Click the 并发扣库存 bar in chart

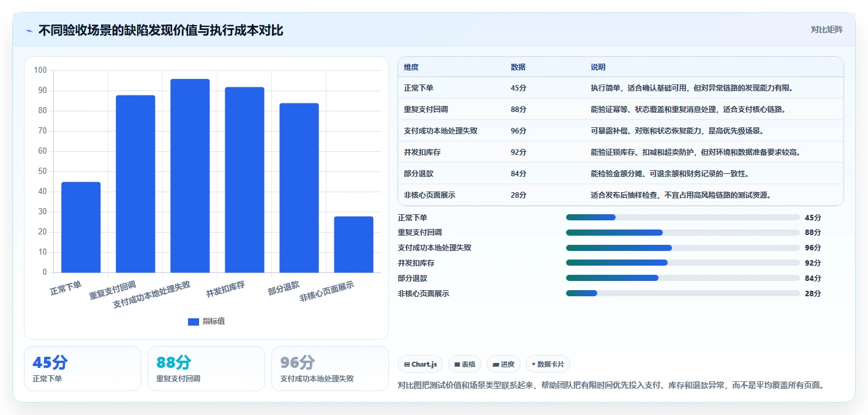coord(244,180)
